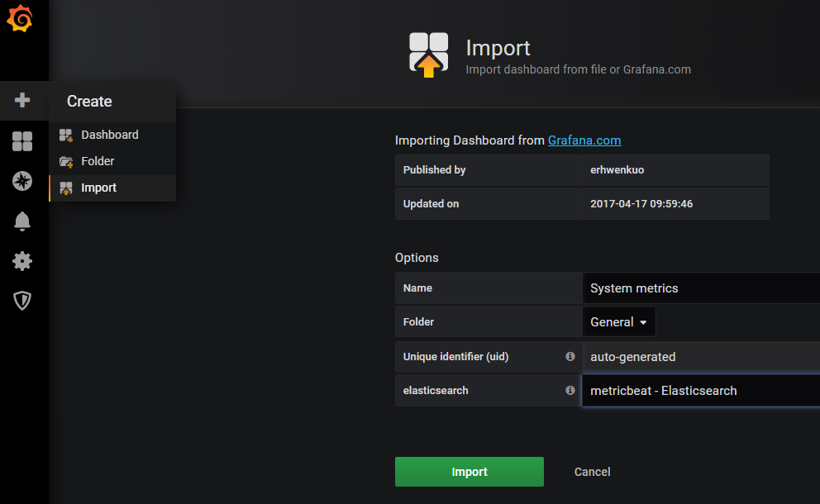Open the Create plus icon in sidebar
The image size is (820, 504).
[x=22, y=100]
